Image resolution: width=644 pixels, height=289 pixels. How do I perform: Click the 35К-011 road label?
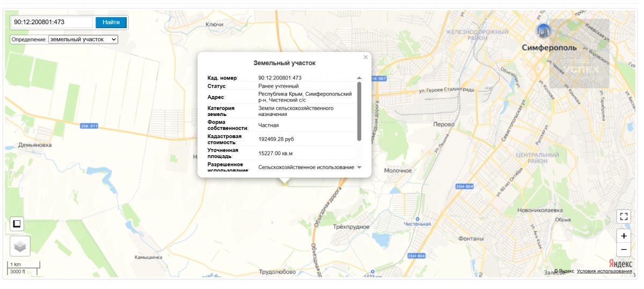click(x=89, y=126)
